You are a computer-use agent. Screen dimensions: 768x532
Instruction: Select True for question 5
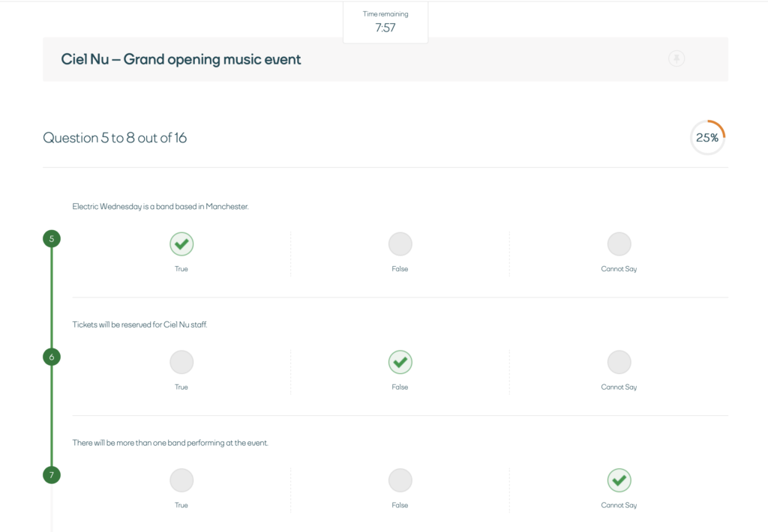[181, 244]
